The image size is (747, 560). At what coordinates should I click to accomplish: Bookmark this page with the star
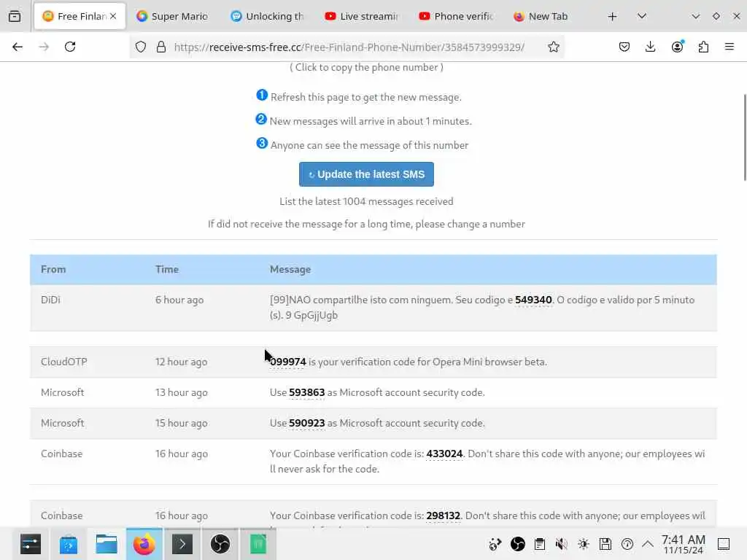coord(553,47)
